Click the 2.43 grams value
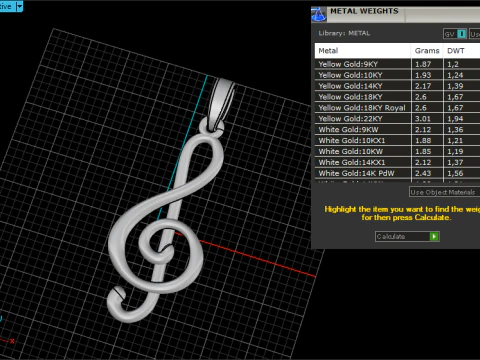This screenshot has height=360, width=480. coord(423,173)
